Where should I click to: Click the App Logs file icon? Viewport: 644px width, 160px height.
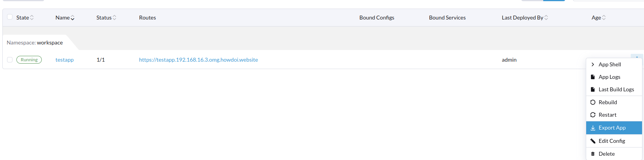[593, 77]
